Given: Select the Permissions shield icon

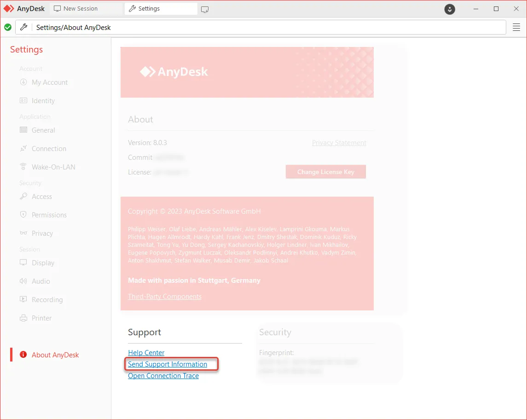Looking at the screenshot, I should tap(23, 215).
